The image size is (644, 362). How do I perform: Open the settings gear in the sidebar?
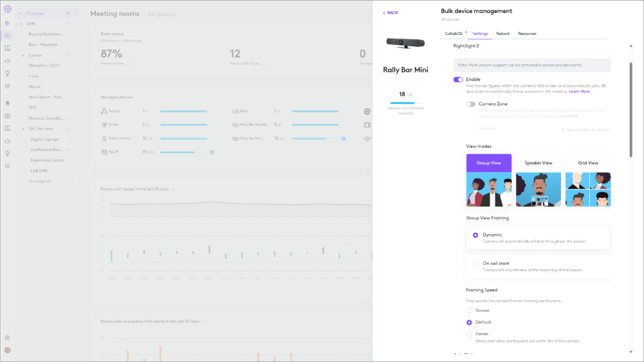[x=7, y=338]
